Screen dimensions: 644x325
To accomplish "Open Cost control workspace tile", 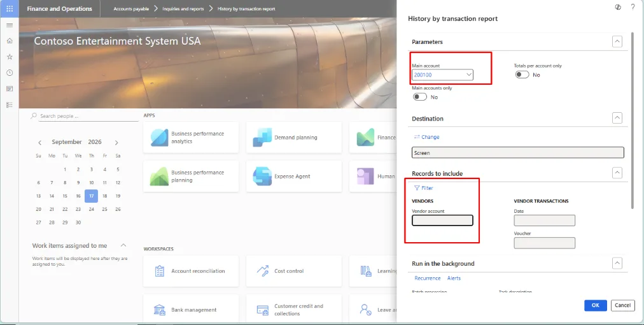I will tap(293, 271).
